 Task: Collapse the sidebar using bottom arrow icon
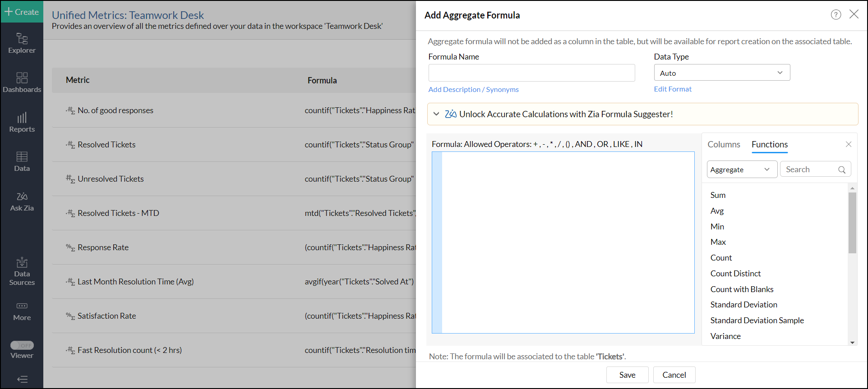tap(22, 379)
